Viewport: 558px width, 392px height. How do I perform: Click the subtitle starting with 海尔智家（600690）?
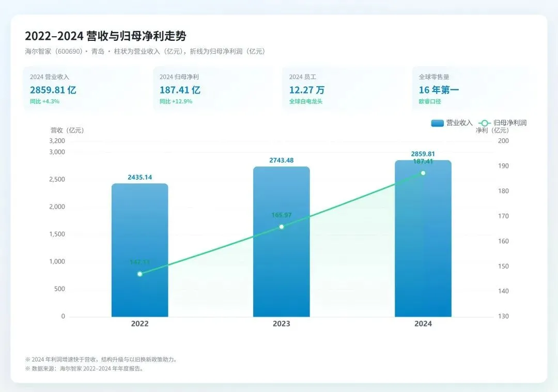click(145, 52)
